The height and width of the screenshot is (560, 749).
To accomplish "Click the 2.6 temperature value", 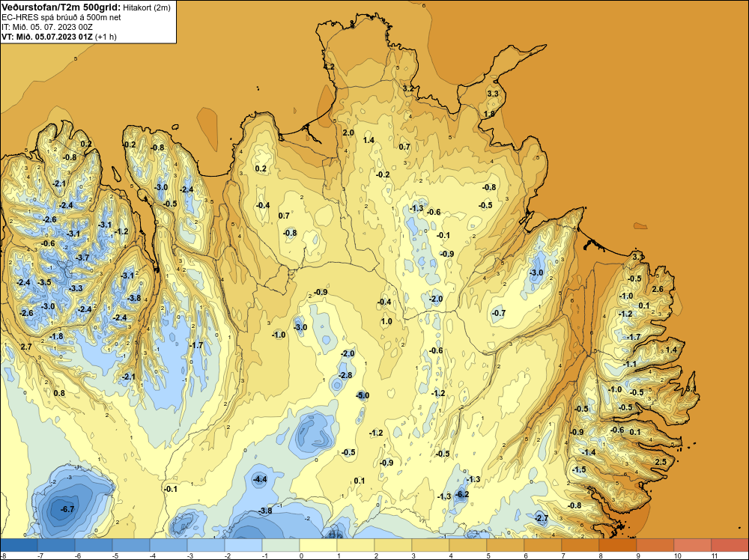I will (x=658, y=289).
